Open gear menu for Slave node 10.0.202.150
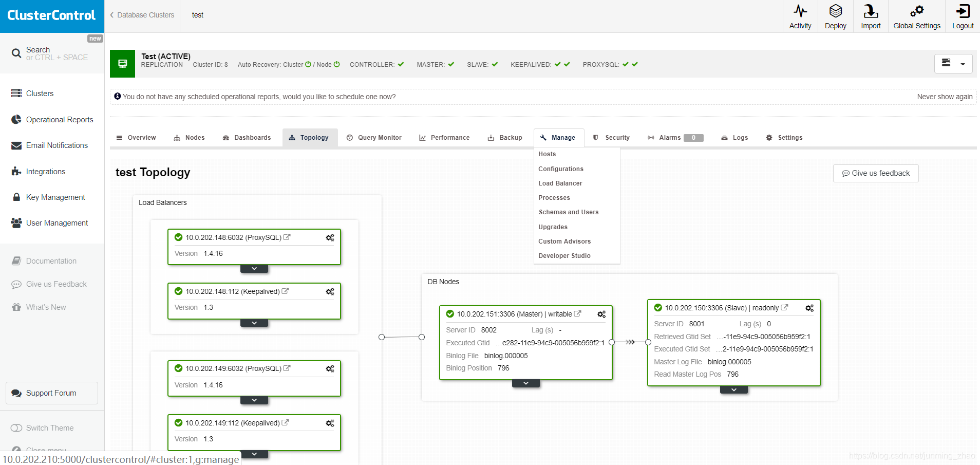The image size is (980, 465). click(809, 308)
